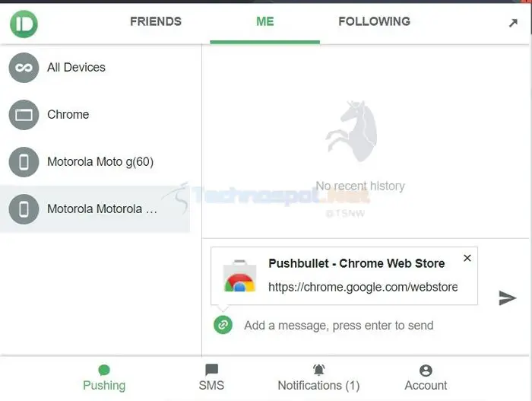
Task: Select the Chrome browser device icon
Action: click(x=24, y=115)
